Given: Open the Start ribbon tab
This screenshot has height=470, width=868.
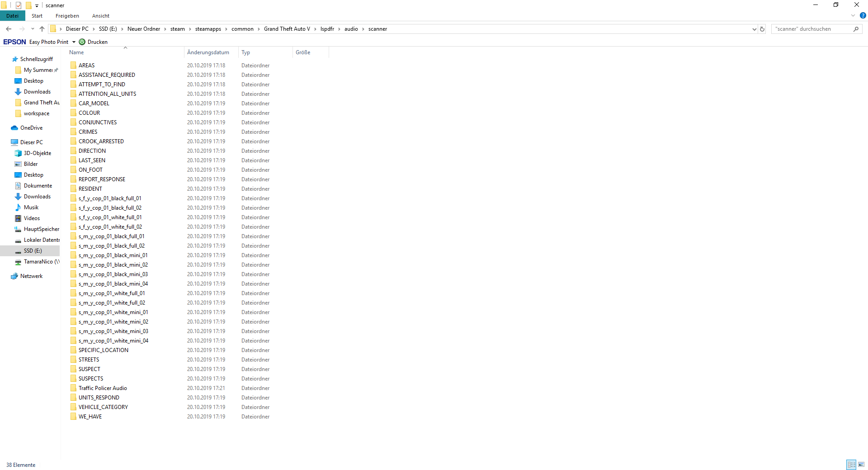Looking at the screenshot, I should tap(37, 16).
